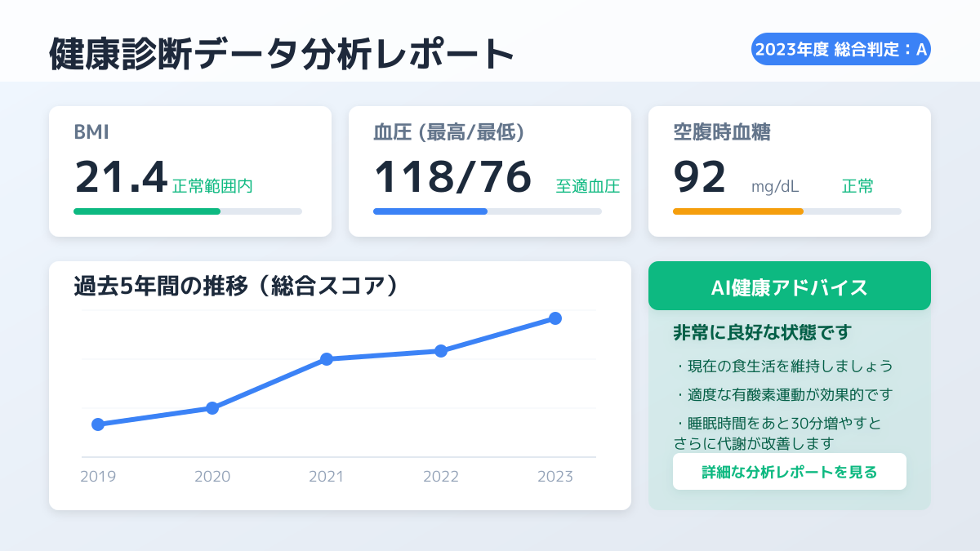Click the 非常に良好な状態です advice heading
Viewport: 980px width, 551px height.
coord(762,333)
